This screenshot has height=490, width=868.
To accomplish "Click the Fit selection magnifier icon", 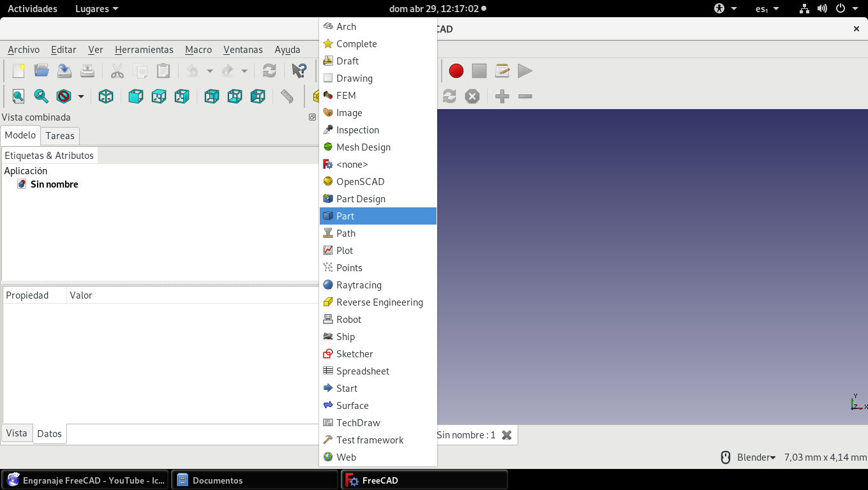I will pyautogui.click(x=41, y=96).
